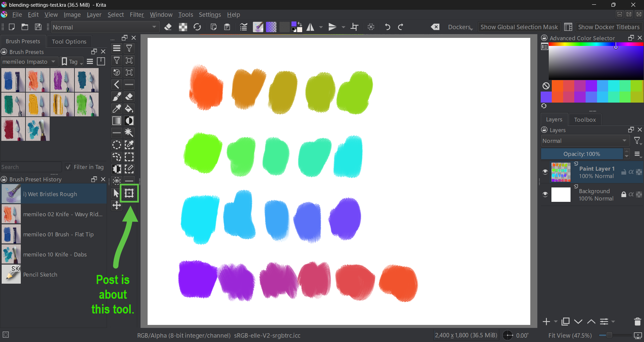Select the Fill bucket tool
The image size is (644, 342).
(x=129, y=109)
